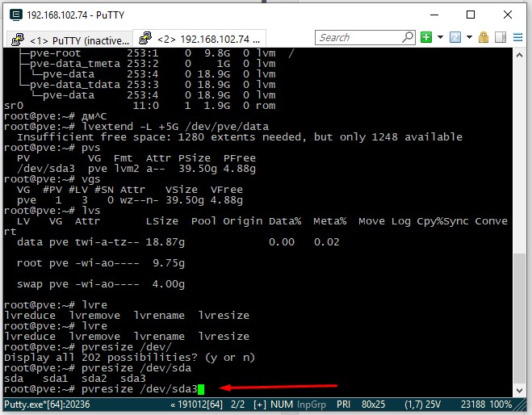
Task: Create new console with the green plus icon
Action: [426, 37]
